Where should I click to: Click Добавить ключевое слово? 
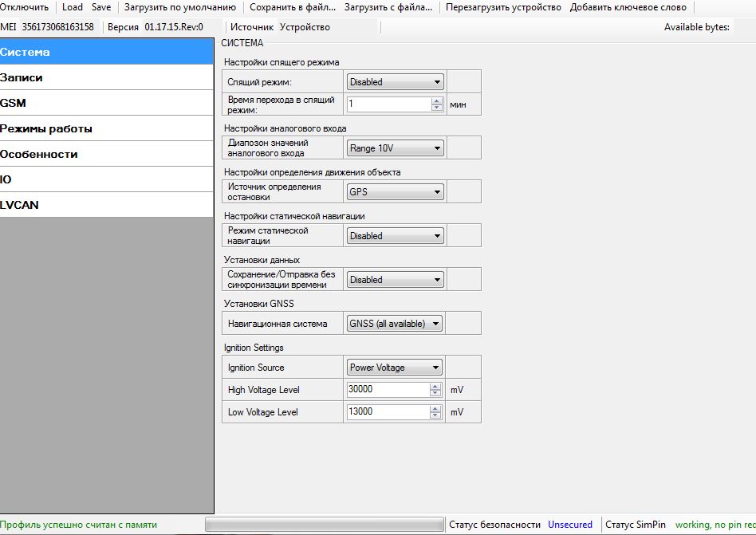tap(628, 7)
